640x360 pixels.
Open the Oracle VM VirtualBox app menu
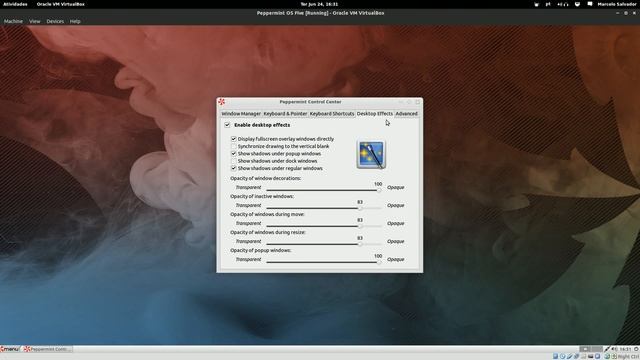pos(60,4)
